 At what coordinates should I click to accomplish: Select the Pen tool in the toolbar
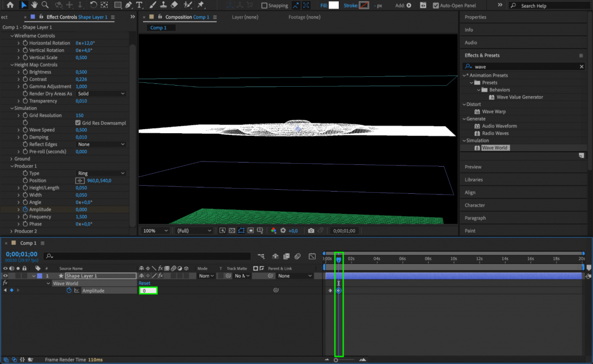[x=128, y=5]
